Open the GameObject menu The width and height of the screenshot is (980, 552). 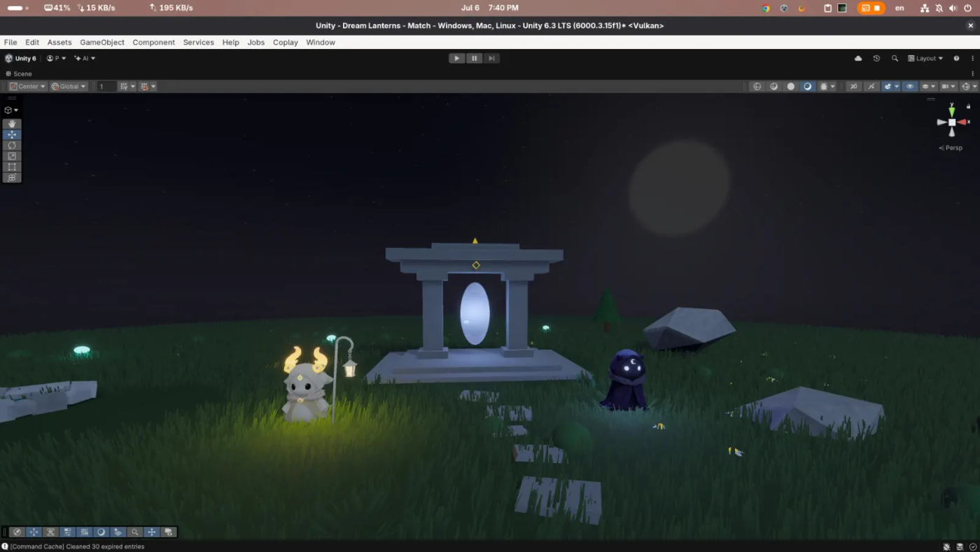click(102, 42)
